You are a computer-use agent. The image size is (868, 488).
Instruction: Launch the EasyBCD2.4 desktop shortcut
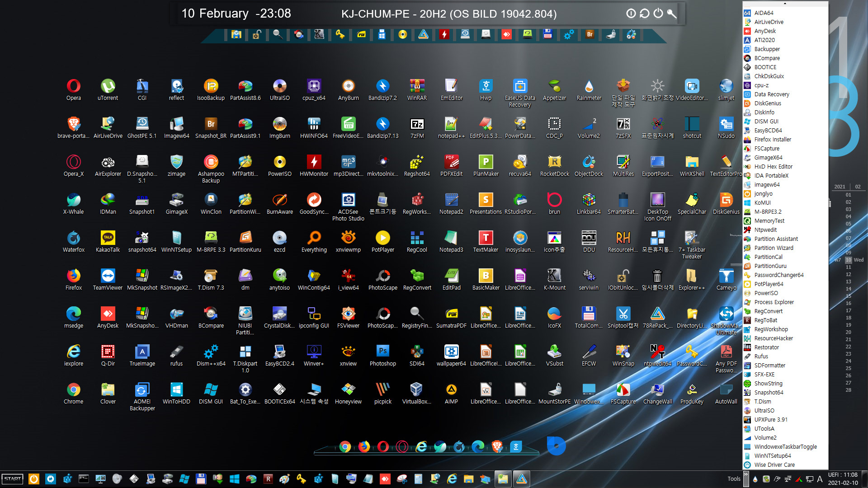tap(280, 355)
